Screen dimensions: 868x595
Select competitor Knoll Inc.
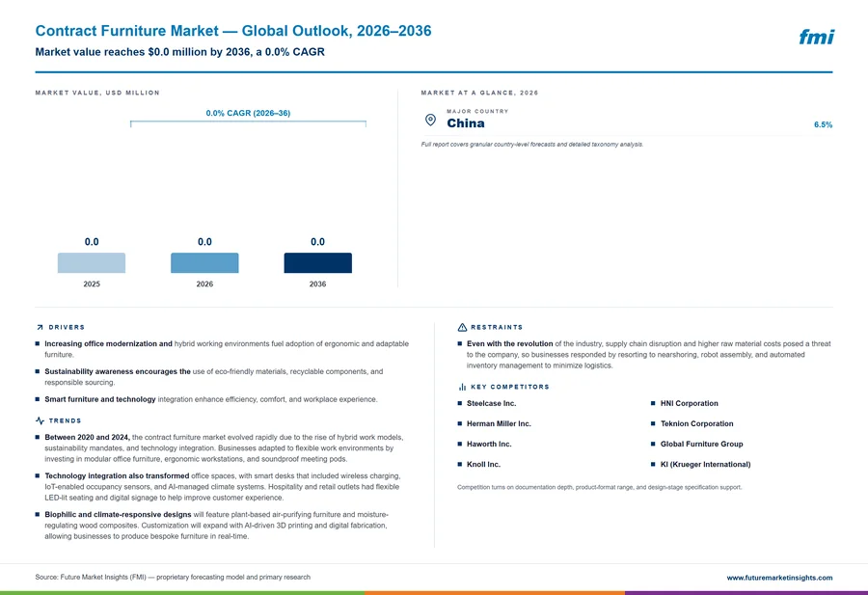(x=483, y=465)
